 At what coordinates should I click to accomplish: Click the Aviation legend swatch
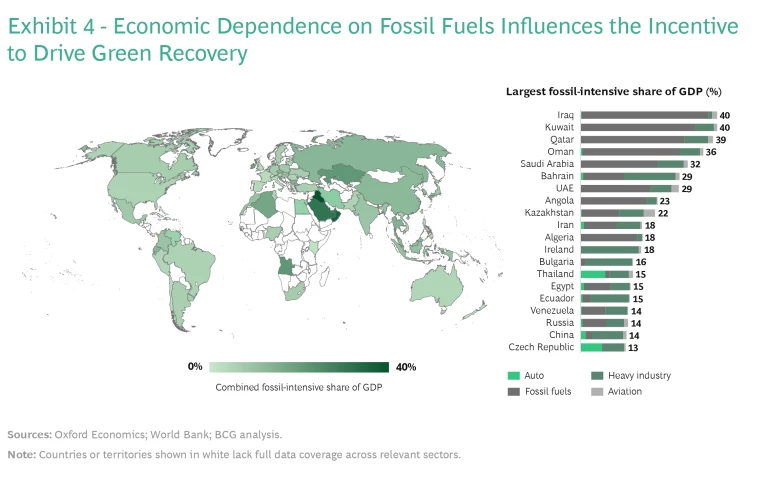(599, 392)
